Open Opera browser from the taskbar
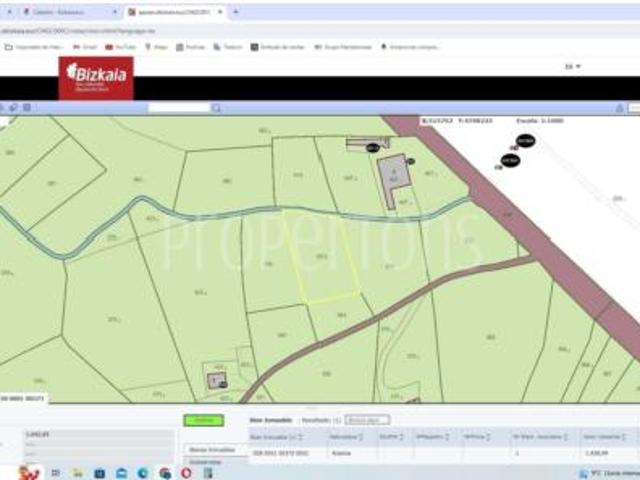Screen dimensions: 640x480 pyautogui.click(x=186, y=473)
